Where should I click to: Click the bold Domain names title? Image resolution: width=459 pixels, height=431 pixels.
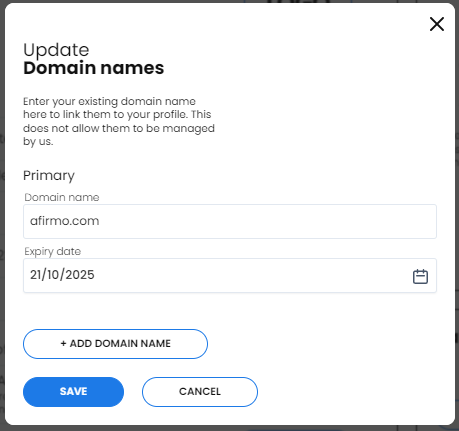coord(94,68)
